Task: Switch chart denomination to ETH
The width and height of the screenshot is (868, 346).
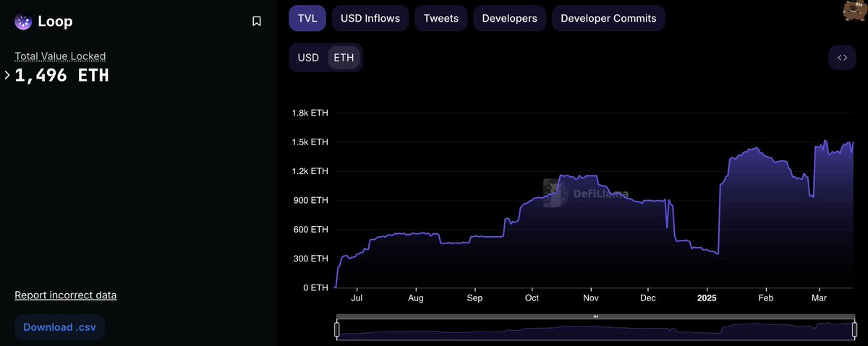Action: [x=344, y=57]
